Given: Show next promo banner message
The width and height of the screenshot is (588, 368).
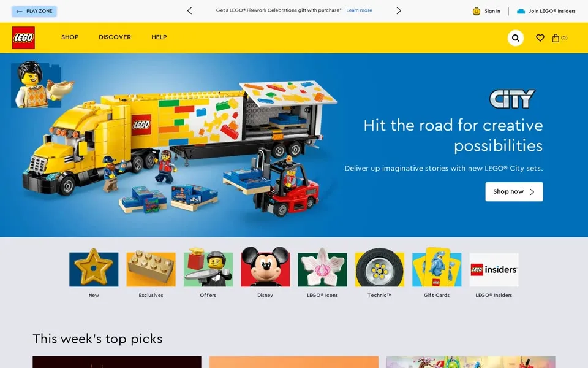Looking at the screenshot, I should coord(399,10).
